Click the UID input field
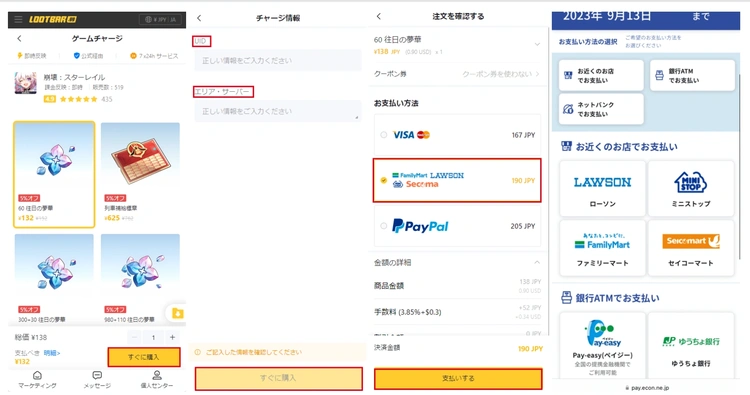 (277, 61)
